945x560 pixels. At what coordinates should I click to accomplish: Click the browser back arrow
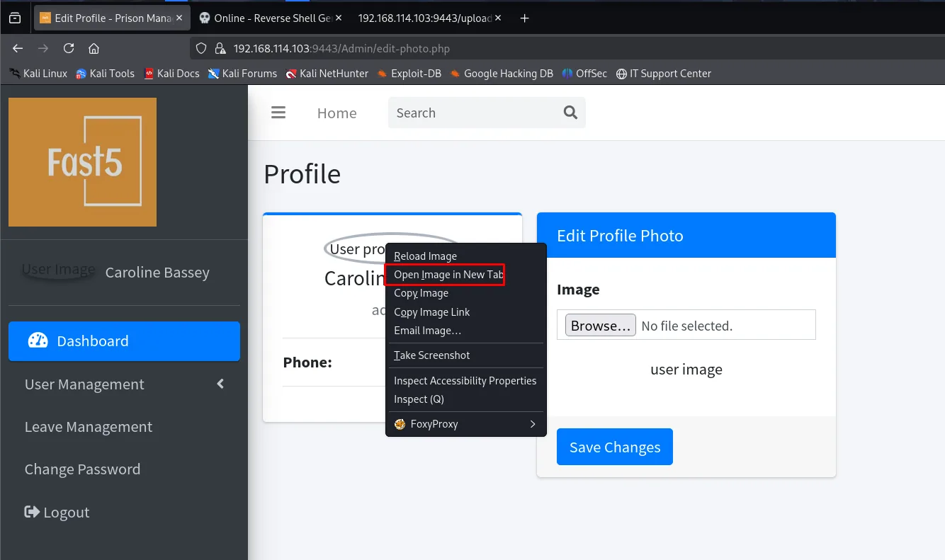pyautogui.click(x=18, y=48)
